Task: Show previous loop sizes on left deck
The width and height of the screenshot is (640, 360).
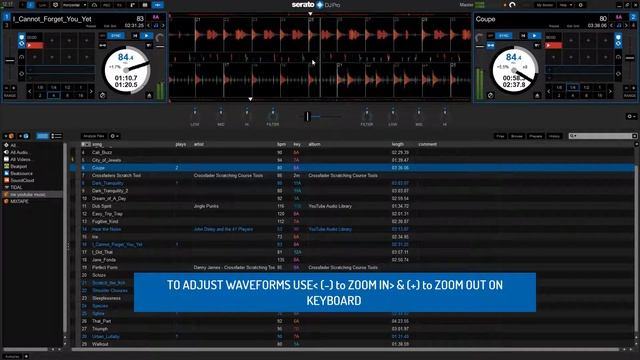Action: 29,91
